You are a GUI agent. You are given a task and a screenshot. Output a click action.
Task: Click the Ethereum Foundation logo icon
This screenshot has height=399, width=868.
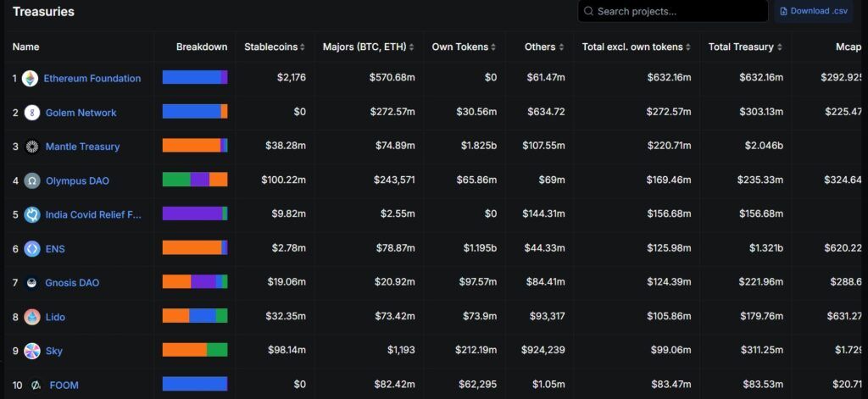coord(31,79)
